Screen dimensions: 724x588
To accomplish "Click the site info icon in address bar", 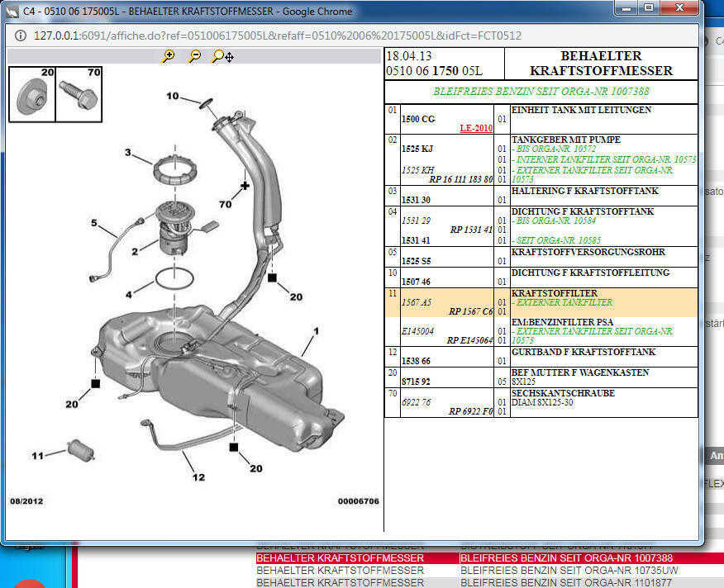I will pyautogui.click(x=21, y=36).
